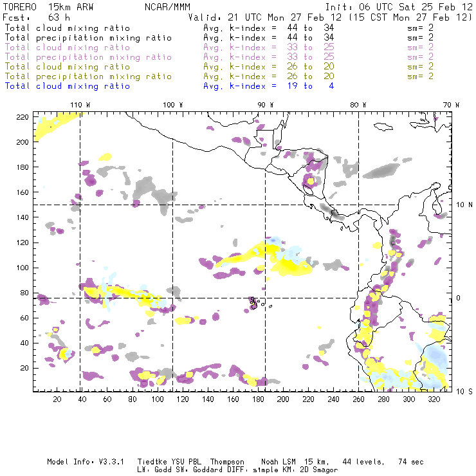Select the '0' equator latitude label
The width and height of the screenshot is (476, 476).
[x=458, y=298]
